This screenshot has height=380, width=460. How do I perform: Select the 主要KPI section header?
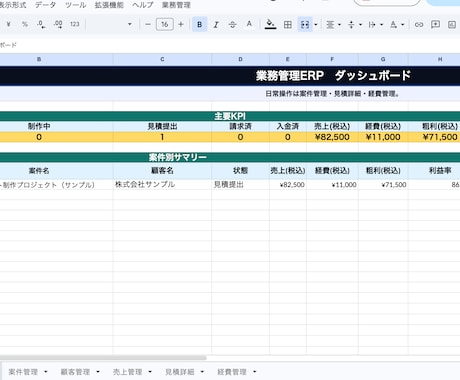pyautogui.click(x=230, y=116)
